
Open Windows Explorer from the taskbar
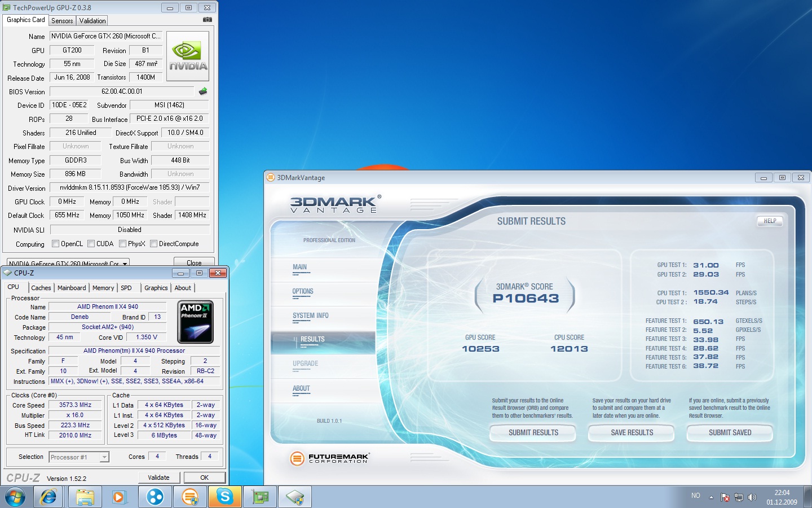pyautogui.click(x=85, y=497)
